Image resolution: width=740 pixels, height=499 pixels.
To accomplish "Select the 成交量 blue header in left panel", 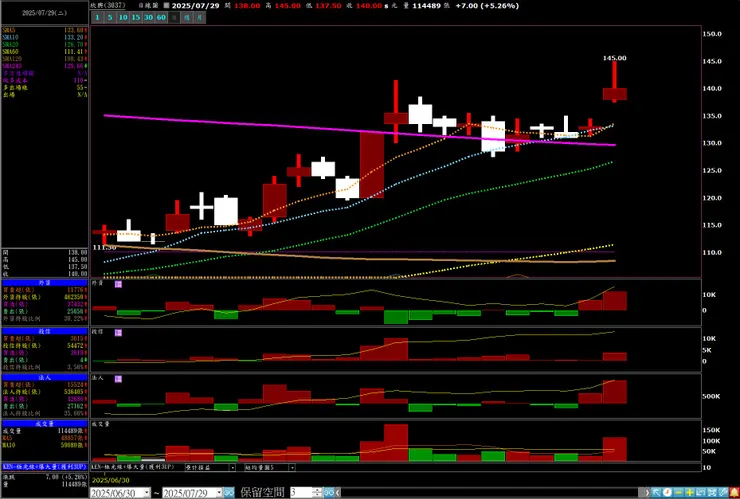I will 44,424.
